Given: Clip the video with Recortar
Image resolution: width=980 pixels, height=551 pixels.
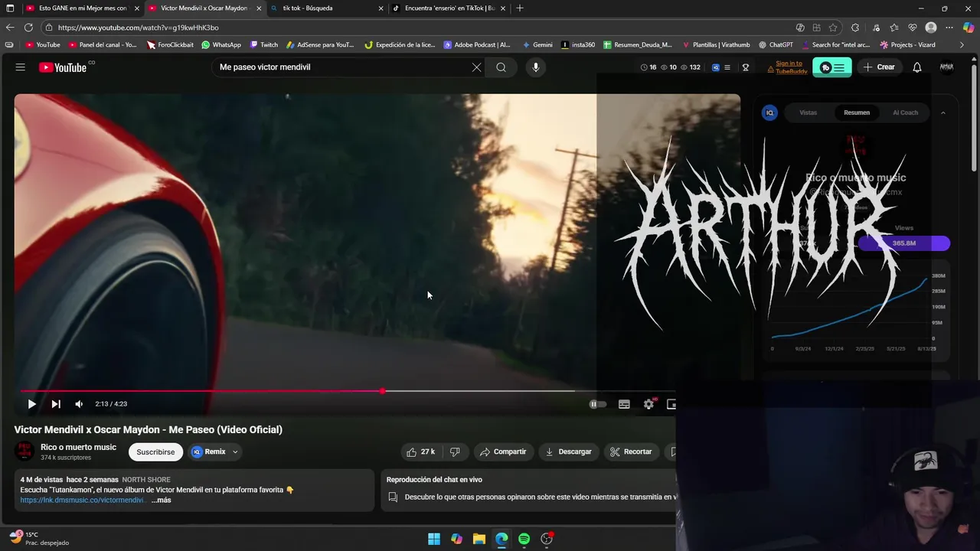Looking at the screenshot, I should click(x=631, y=452).
